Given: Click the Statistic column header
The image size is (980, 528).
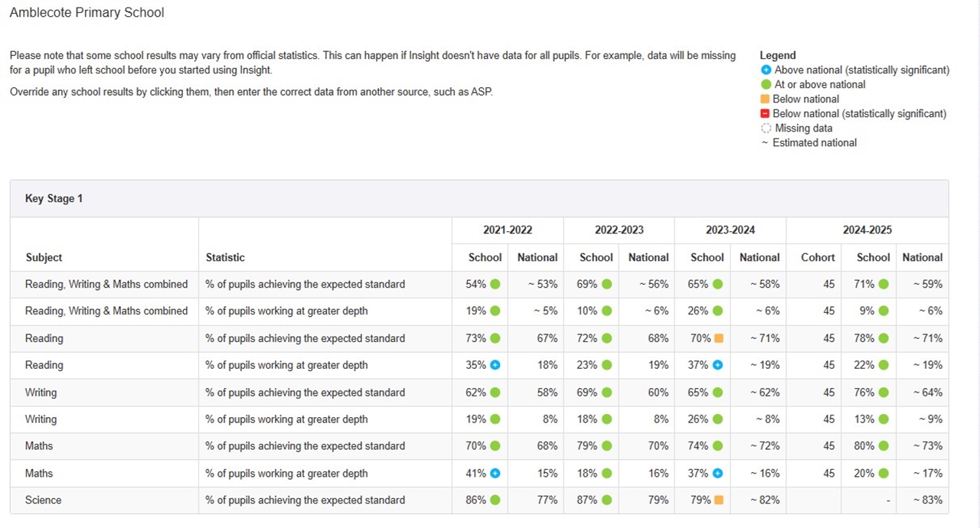Looking at the screenshot, I should click(225, 258).
